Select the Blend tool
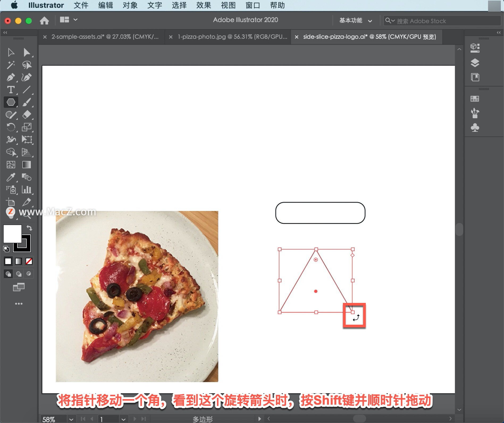The image size is (504, 423). pos(27,177)
